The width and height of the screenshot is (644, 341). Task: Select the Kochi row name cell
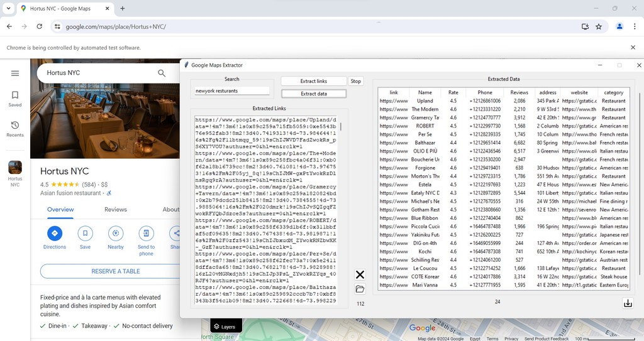click(x=425, y=252)
